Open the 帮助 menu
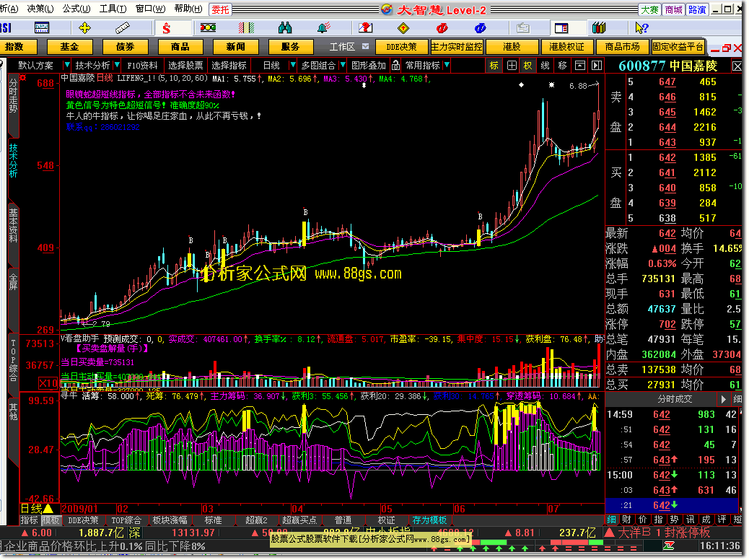 pos(188,9)
